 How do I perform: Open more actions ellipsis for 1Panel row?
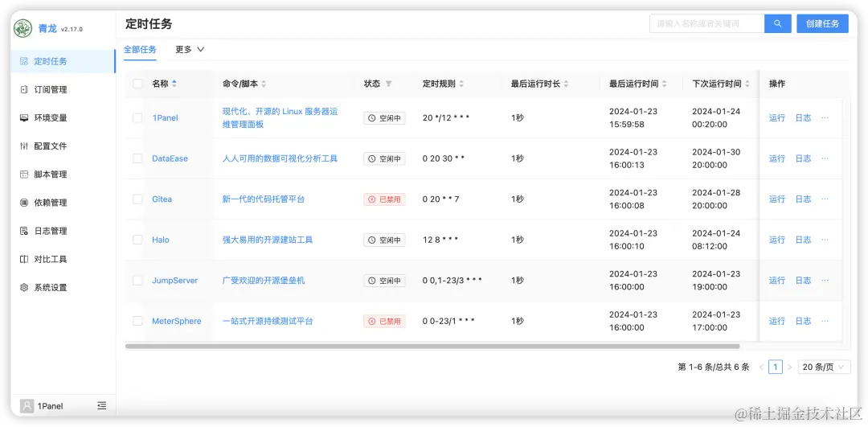pos(825,118)
